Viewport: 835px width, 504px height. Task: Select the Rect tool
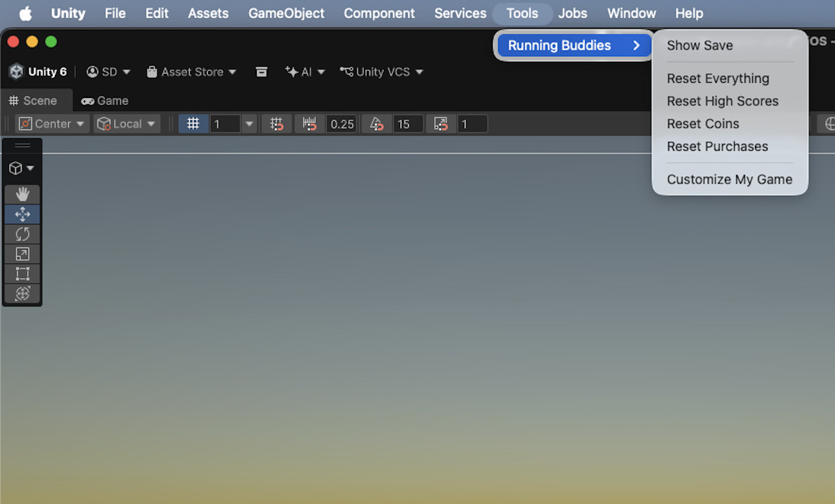pyautogui.click(x=22, y=273)
